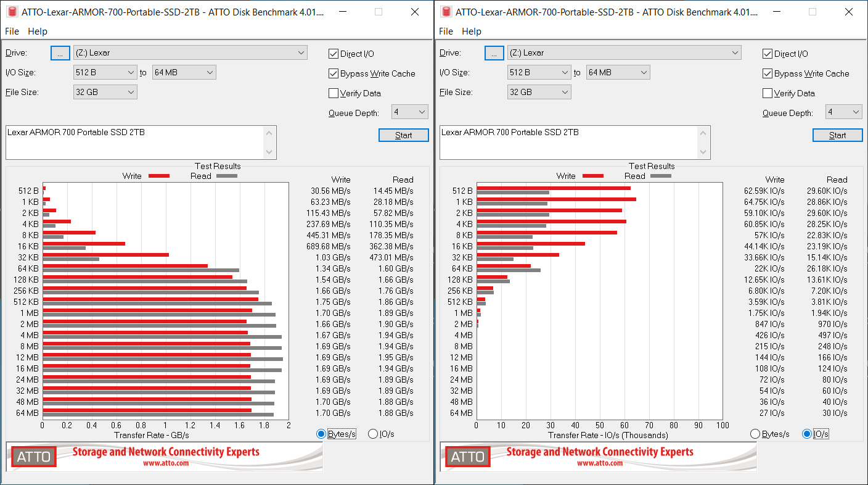Click the red Write legend swatch in left window
Screen dimensions: 868x485
[x=158, y=176]
